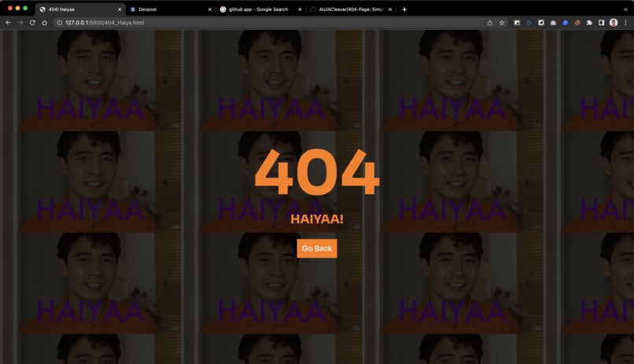Open the picture-in-picture extension icon

[x=517, y=23]
